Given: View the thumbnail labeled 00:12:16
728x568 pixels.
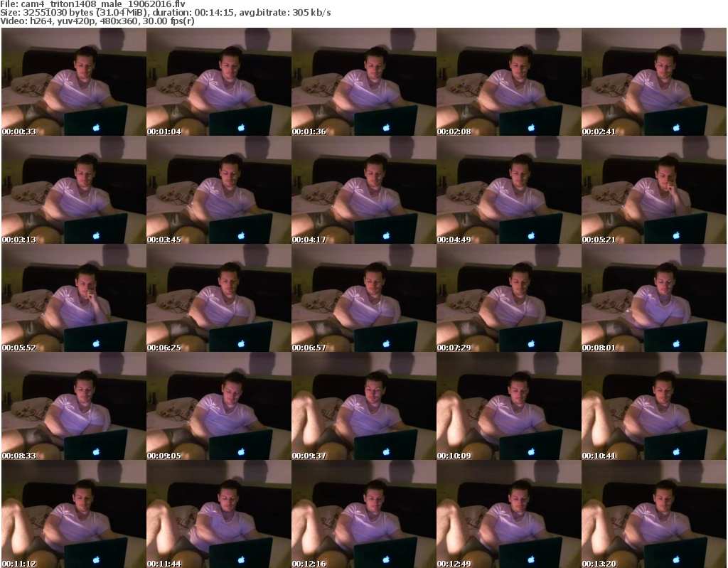Looking at the screenshot, I should click(363, 514).
